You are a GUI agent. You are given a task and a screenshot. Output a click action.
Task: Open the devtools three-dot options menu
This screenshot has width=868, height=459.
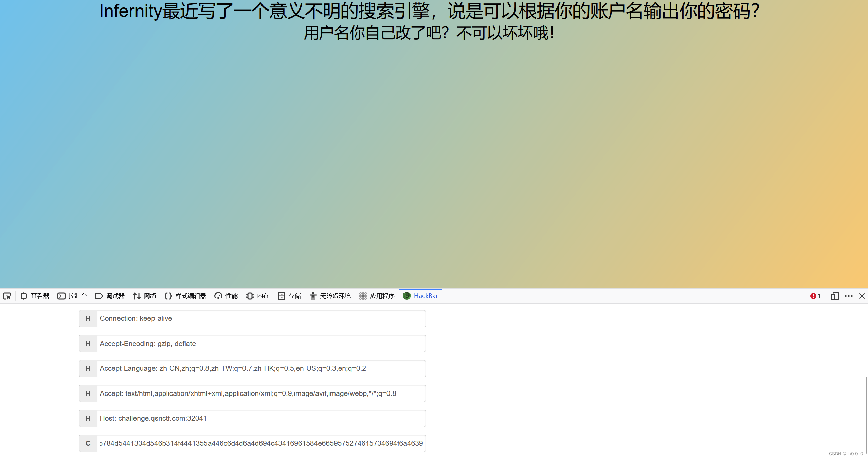click(848, 296)
